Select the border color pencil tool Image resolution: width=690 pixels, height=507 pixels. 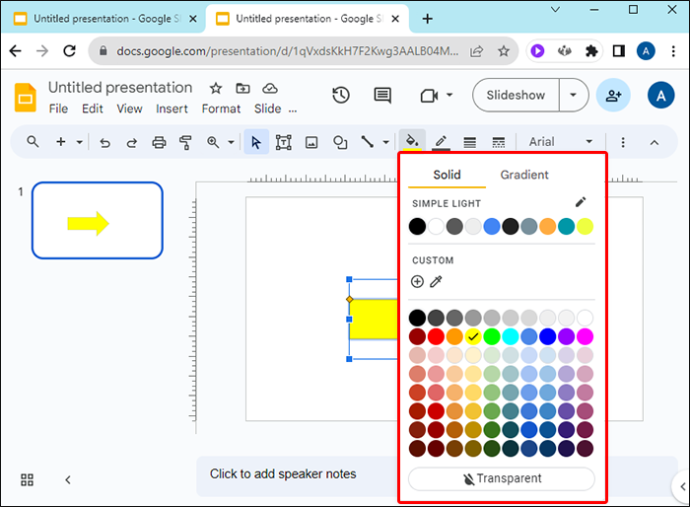click(x=441, y=142)
